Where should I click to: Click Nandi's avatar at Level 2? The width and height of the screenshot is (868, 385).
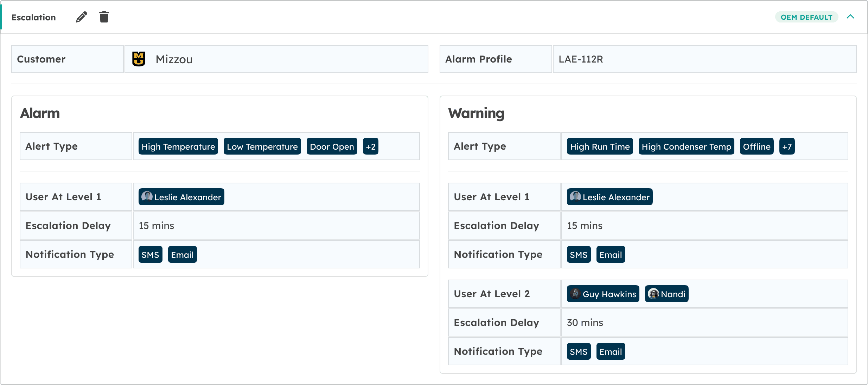coord(653,294)
